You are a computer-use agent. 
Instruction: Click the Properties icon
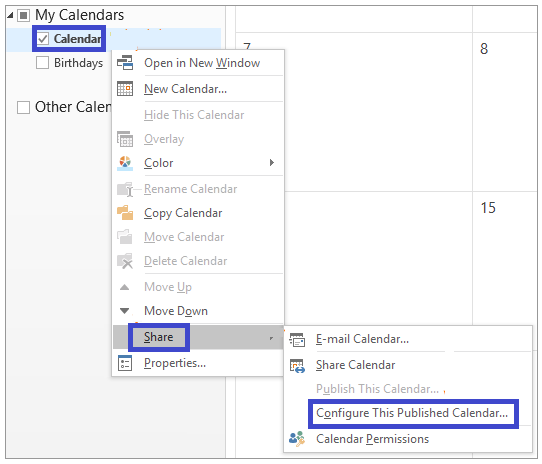(x=125, y=363)
